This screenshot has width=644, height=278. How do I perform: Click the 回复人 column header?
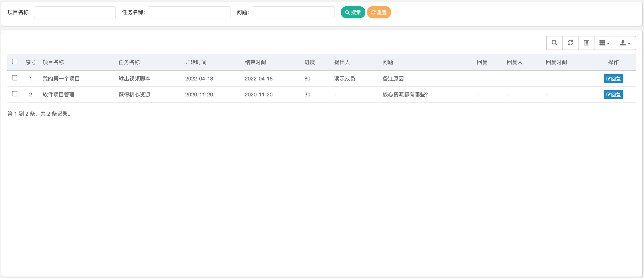click(515, 62)
